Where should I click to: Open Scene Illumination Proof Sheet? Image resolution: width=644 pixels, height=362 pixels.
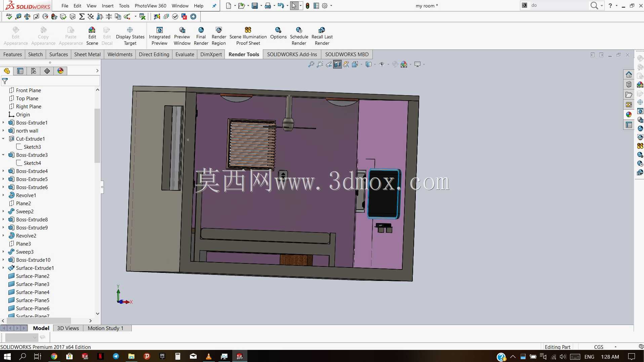click(x=248, y=36)
